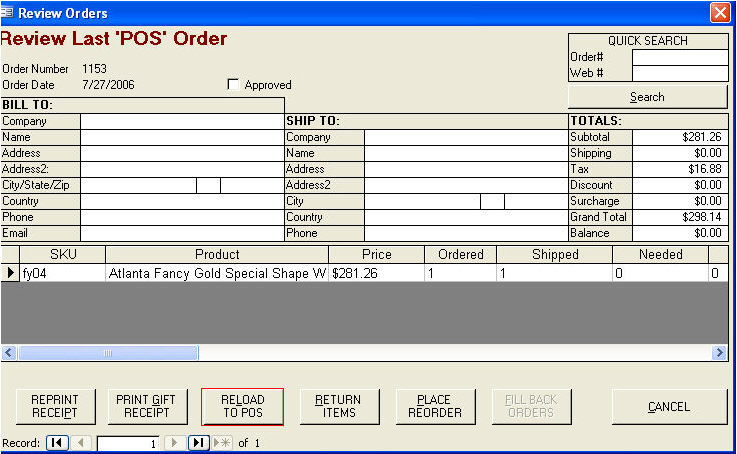Close the Review Orders window

tap(720, 13)
